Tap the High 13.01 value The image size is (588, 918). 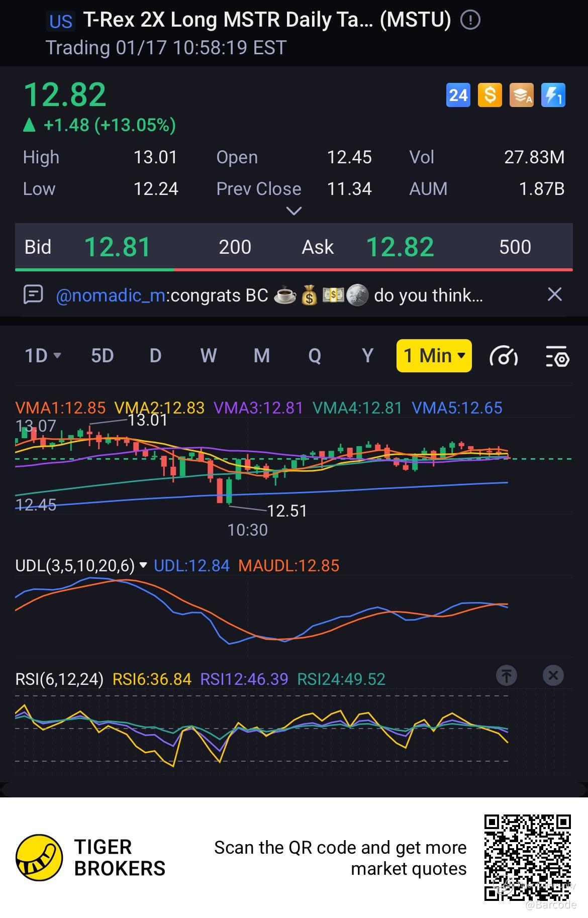(155, 157)
